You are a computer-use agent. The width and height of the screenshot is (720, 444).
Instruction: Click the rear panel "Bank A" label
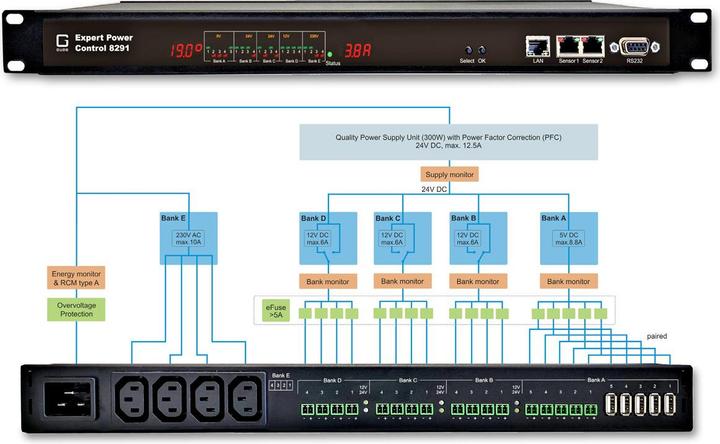pyautogui.click(x=596, y=380)
